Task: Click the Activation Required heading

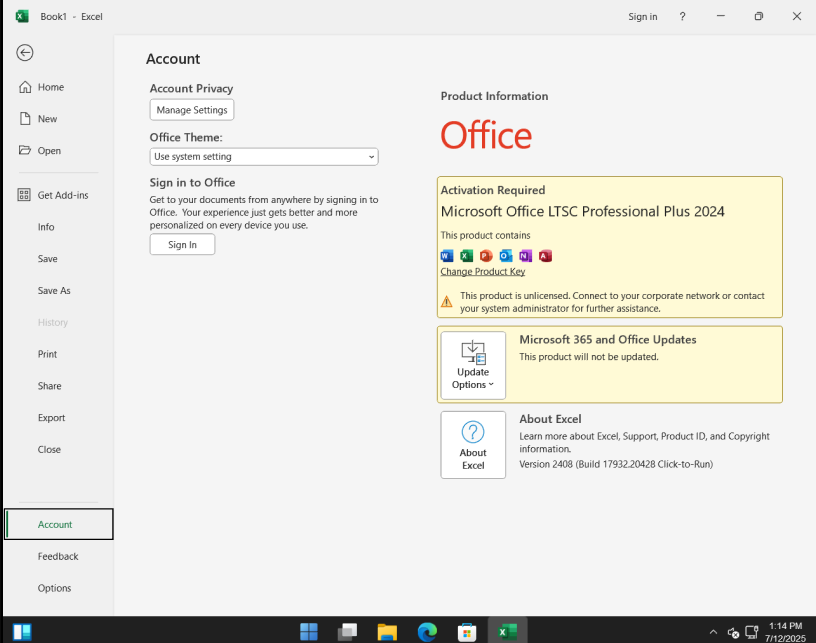Action: [x=493, y=190]
